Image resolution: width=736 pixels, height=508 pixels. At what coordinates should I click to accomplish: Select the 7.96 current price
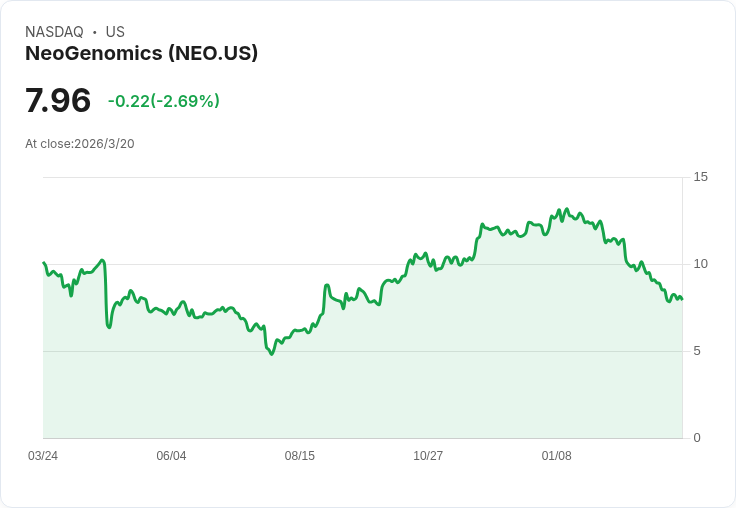pyautogui.click(x=58, y=100)
